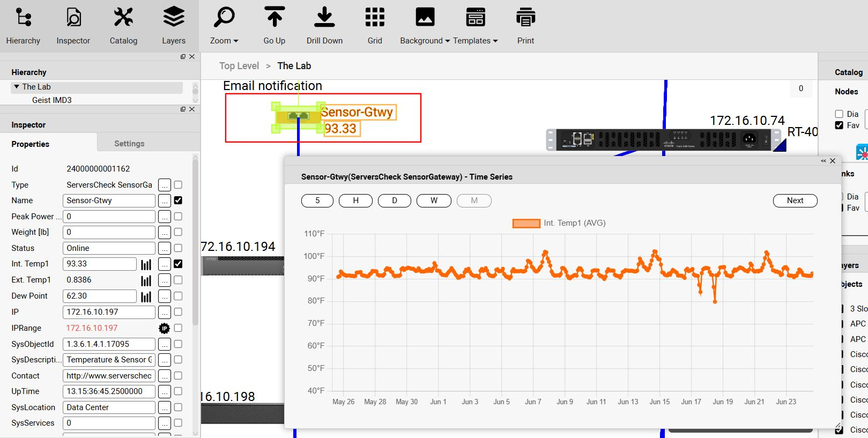This screenshot has height=438, width=868.
Task: Undock the Inspector panel
Action: point(183,109)
